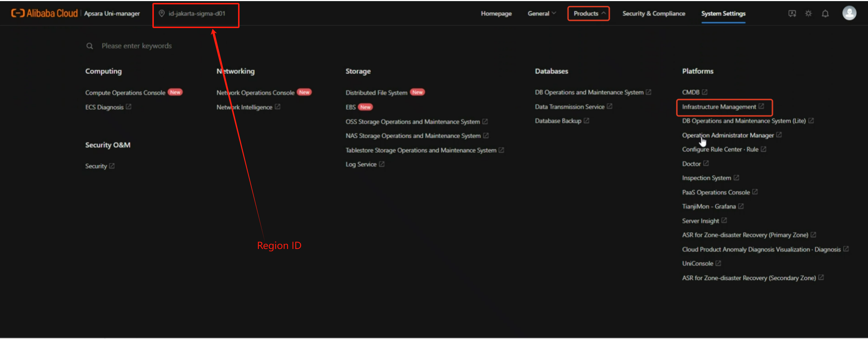Open the user avatar menu
This screenshot has width=868, height=339.
(849, 13)
